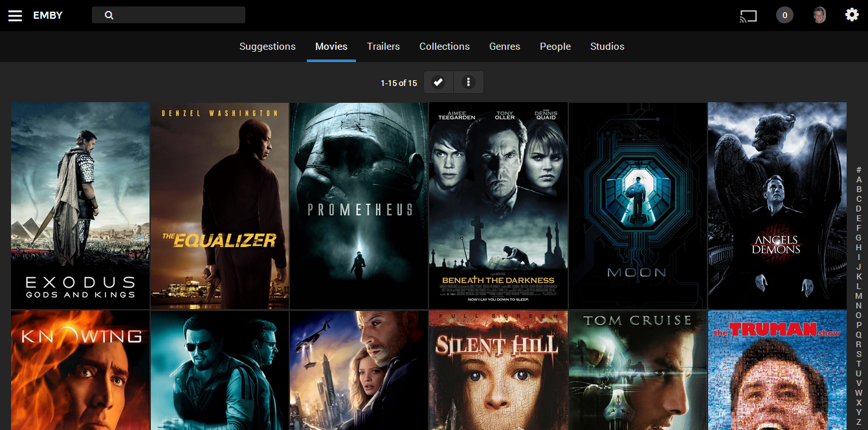Image resolution: width=868 pixels, height=430 pixels.
Task: Open Beneath the Darkness poster
Action: (x=498, y=206)
